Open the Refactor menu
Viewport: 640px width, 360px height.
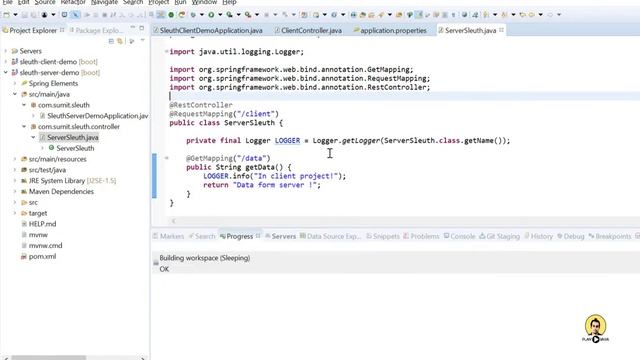[x=73, y=2]
